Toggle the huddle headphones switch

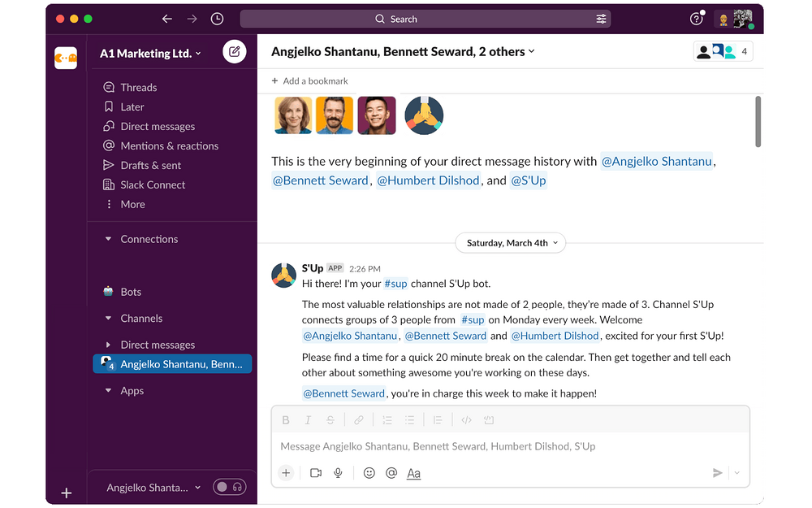pos(230,487)
